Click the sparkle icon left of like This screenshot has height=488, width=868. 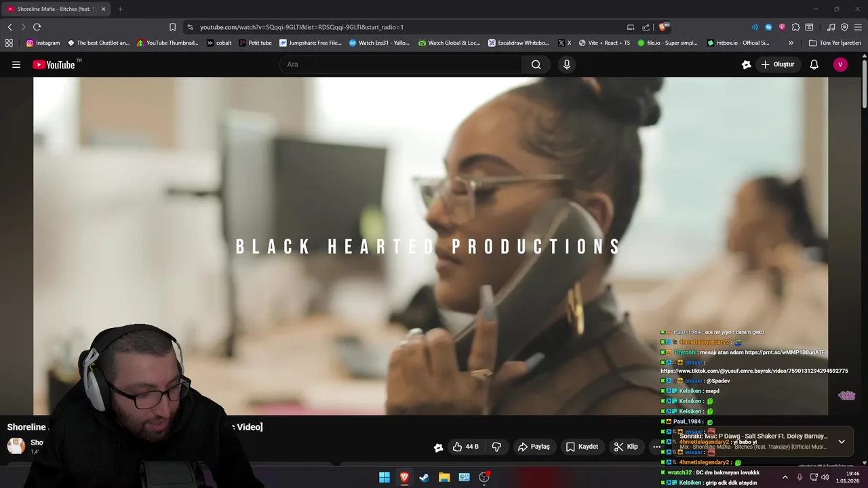point(439,447)
